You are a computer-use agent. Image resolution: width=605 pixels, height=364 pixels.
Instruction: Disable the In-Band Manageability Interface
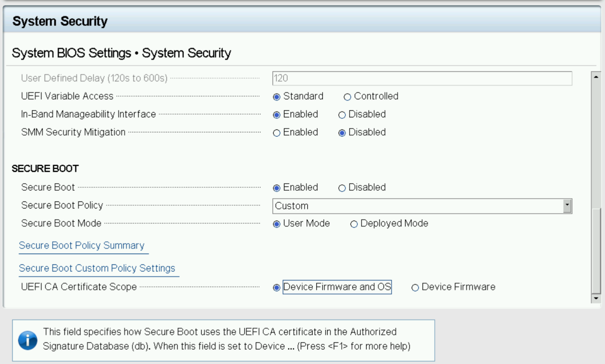pos(342,115)
